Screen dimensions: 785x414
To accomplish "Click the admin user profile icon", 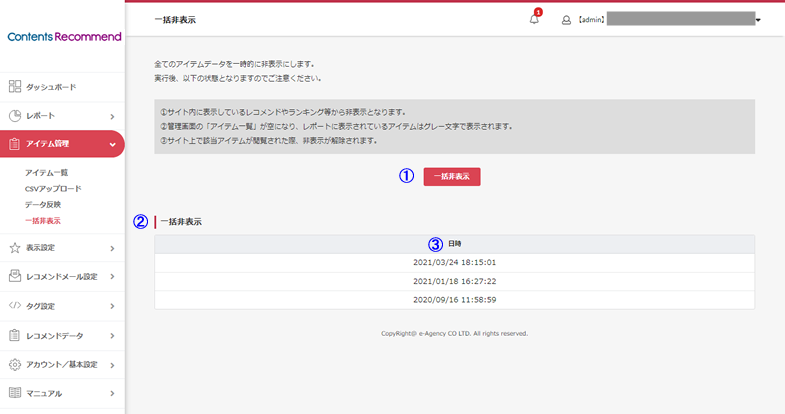I will click(x=566, y=20).
